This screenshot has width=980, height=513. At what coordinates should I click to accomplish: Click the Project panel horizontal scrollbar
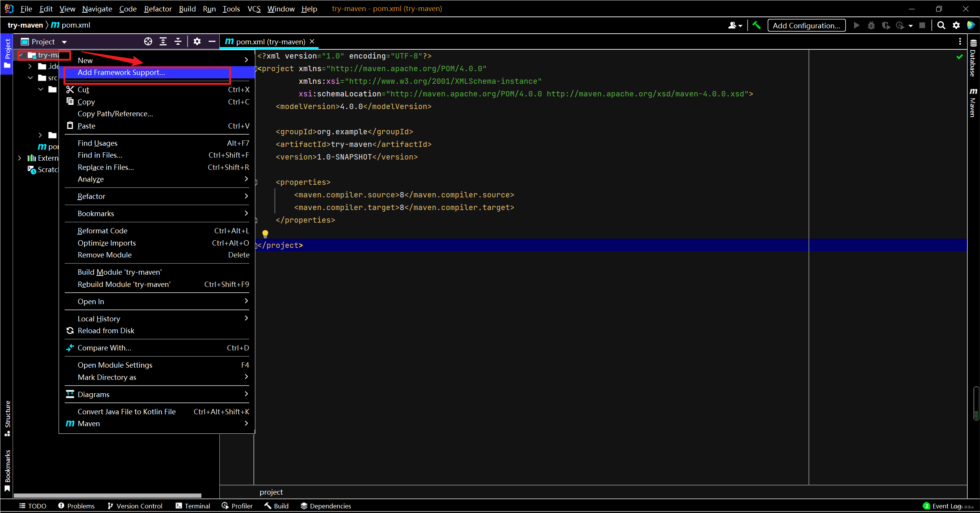[x=107, y=495]
